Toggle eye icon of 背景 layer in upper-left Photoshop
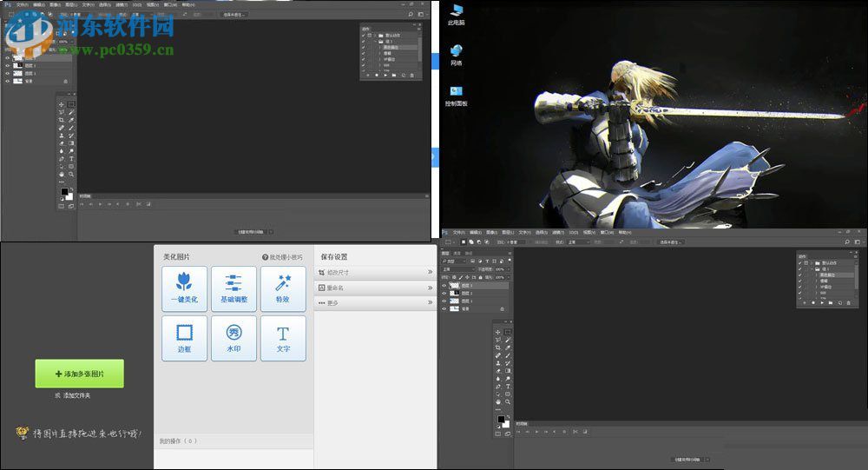Image resolution: width=868 pixels, height=470 pixels. pyautogui.click(x=8, y=81)
